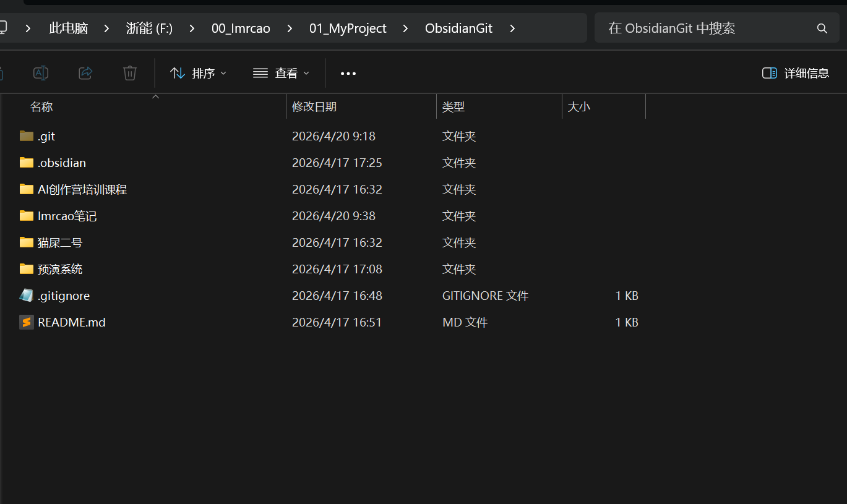Click the details pane icon

[x=770, y=73]
